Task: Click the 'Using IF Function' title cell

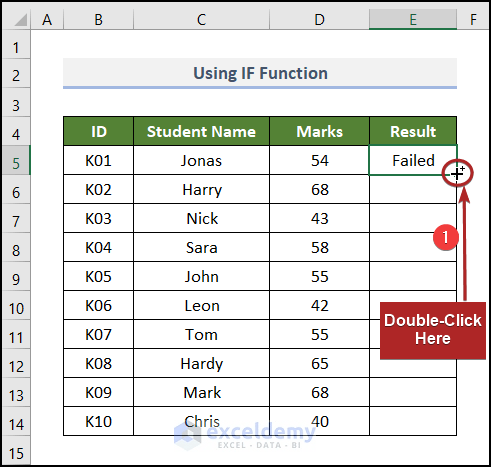Action: click(260, 73)
